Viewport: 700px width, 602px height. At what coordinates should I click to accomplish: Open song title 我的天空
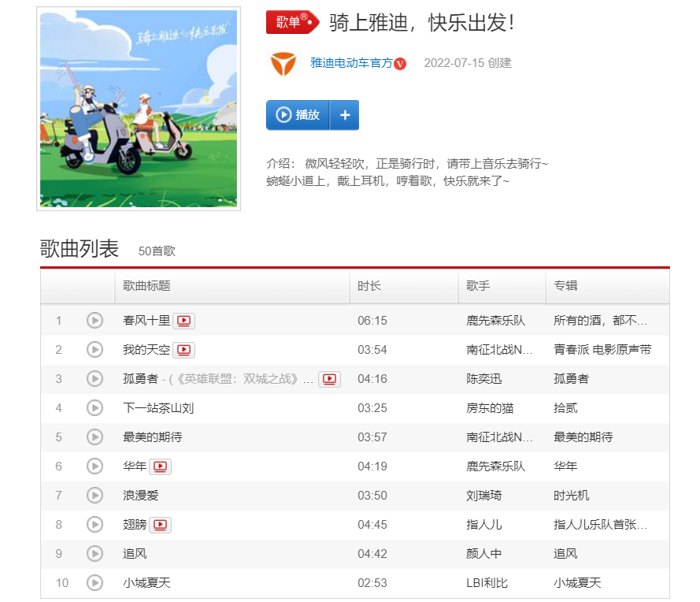(x=146, y=350)
